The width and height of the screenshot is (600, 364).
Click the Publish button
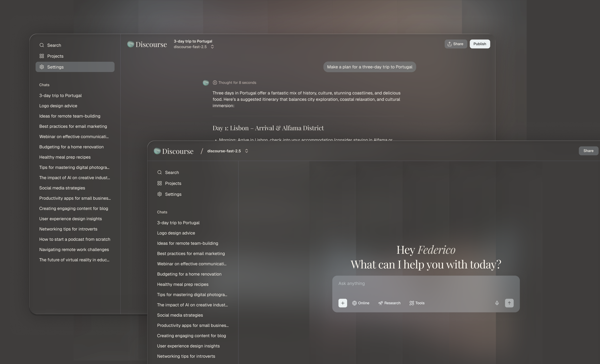click(480, 44)
